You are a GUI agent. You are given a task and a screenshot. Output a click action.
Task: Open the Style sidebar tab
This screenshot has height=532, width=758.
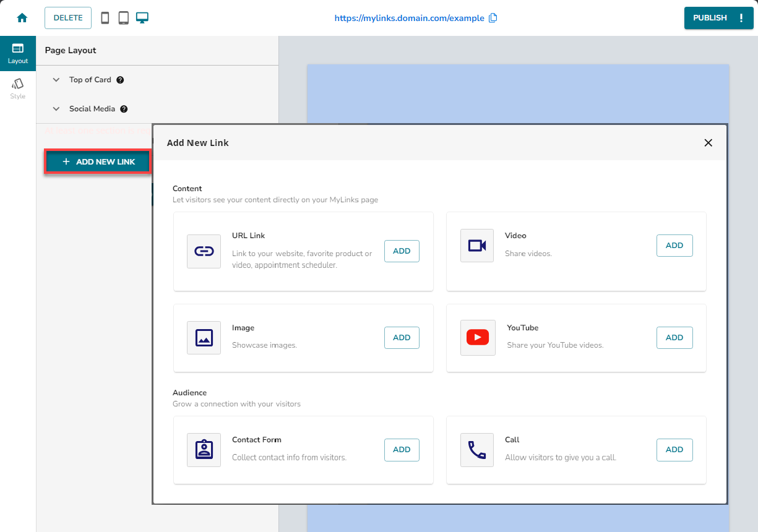pyautogui.click(x=18, y=89)
